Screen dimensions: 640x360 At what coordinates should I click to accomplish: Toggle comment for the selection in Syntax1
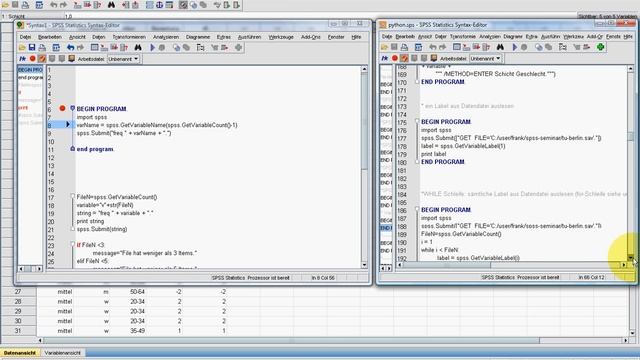[23, 59]
